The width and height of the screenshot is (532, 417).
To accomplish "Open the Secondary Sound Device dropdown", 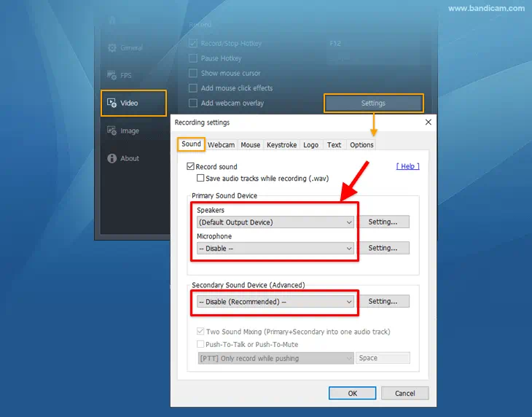I will click(x=275, y=302).
